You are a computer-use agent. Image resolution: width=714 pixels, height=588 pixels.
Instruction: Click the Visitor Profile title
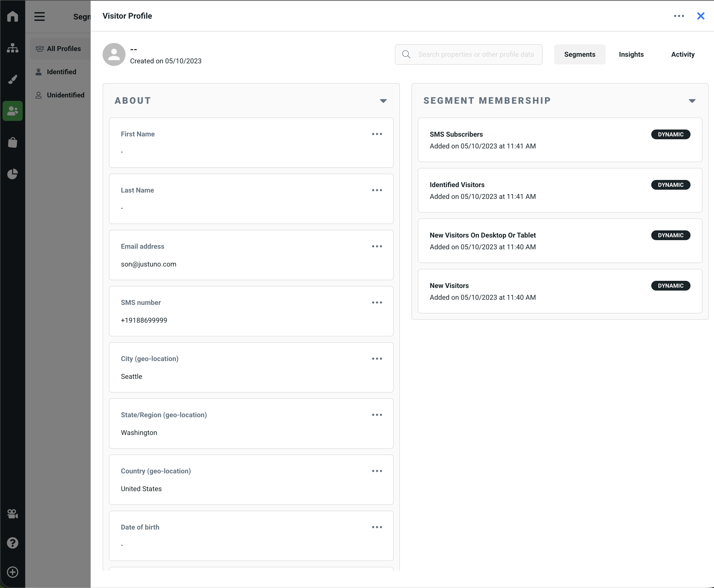pos(127,16)
